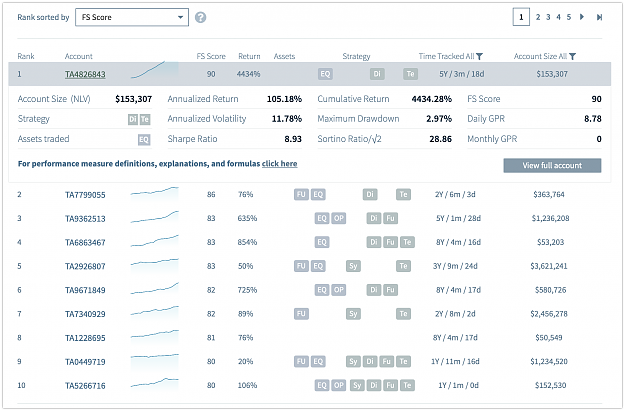The image size is (625, 411).
Task: Click Te badge in TA4826843 header row
Action: [x=411, y=74]
